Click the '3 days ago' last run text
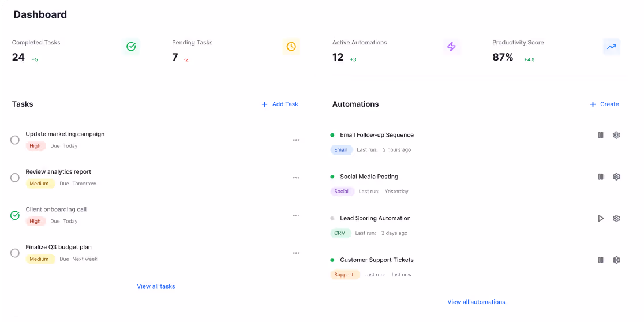644x322 pixels. [x=394, y=233]
